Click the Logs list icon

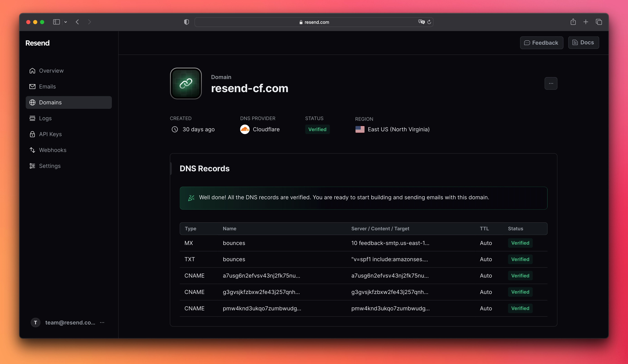(32, 118)
